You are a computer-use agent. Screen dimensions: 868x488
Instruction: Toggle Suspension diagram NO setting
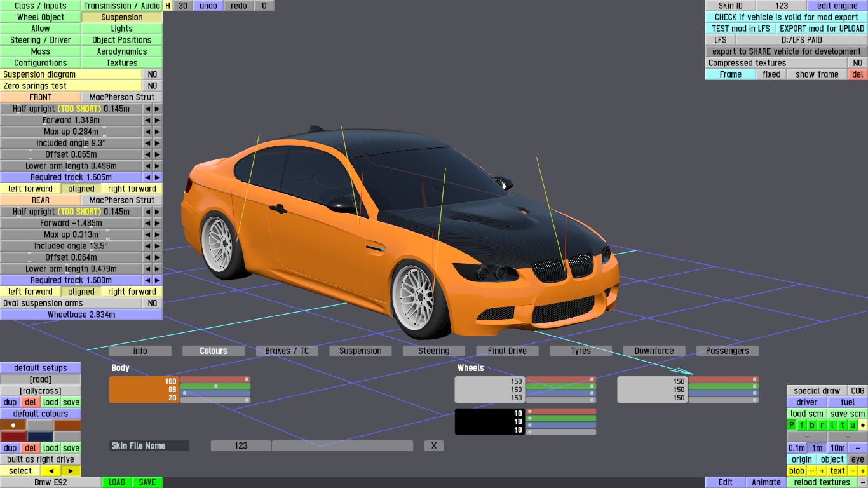[x=153, y=74]
